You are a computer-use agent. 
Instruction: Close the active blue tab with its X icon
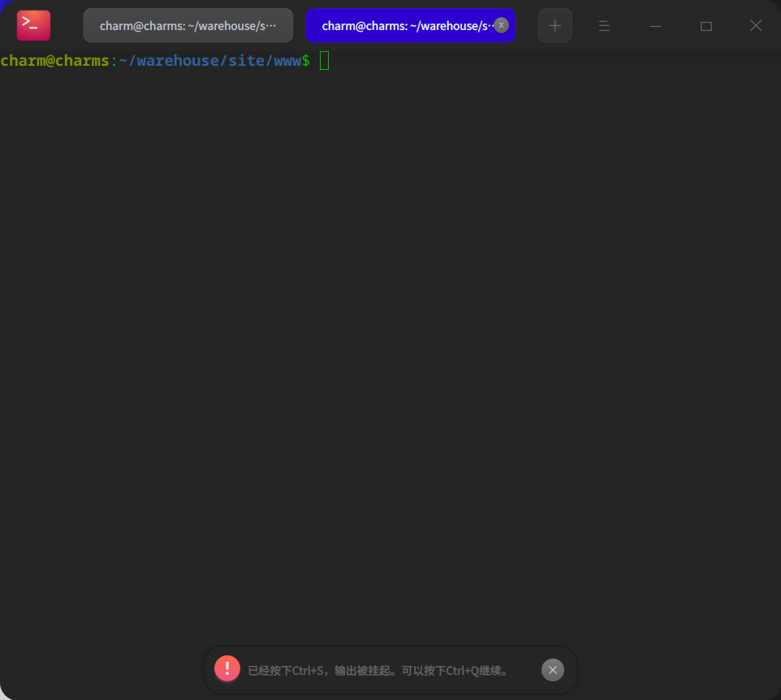tap(502, 25)
